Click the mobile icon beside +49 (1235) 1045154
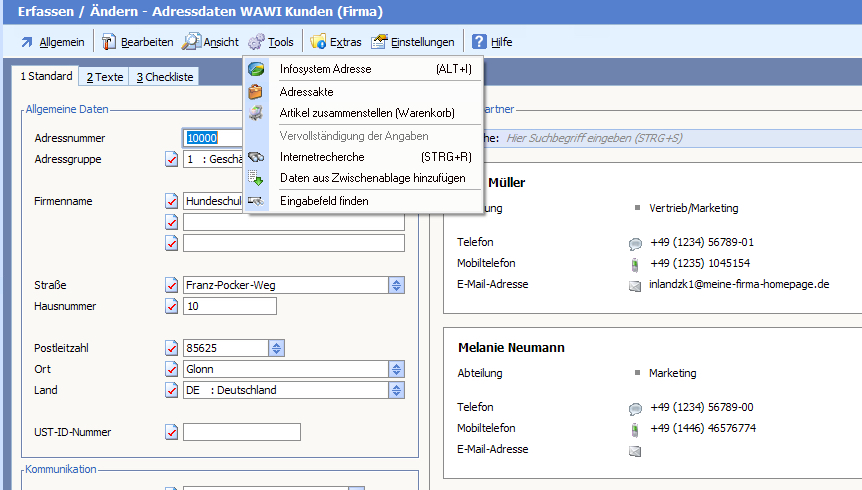Viewport: 862px width, 490px height. [x=635, y=264]
